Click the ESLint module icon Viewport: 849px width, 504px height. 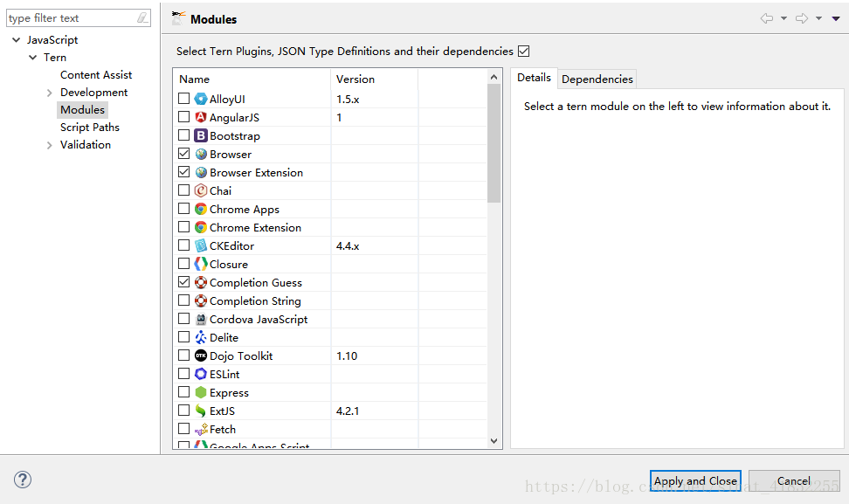tap(201, 374)
